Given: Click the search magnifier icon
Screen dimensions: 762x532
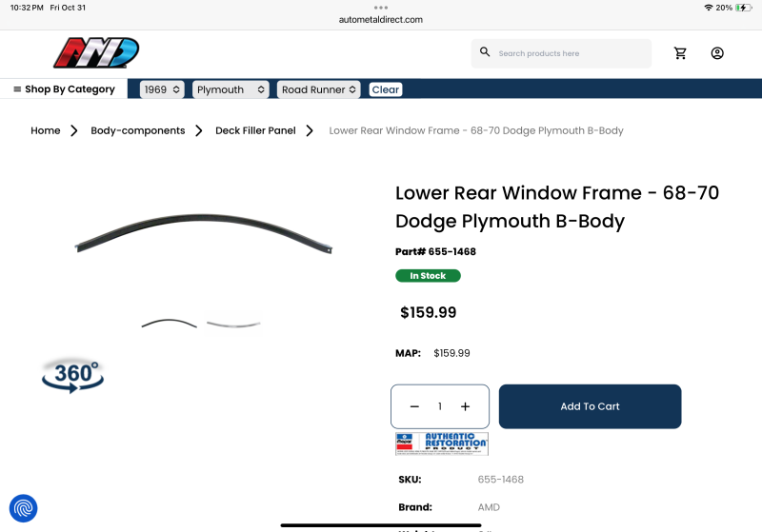Looking at the screenshot, I should tap(485, 52).
